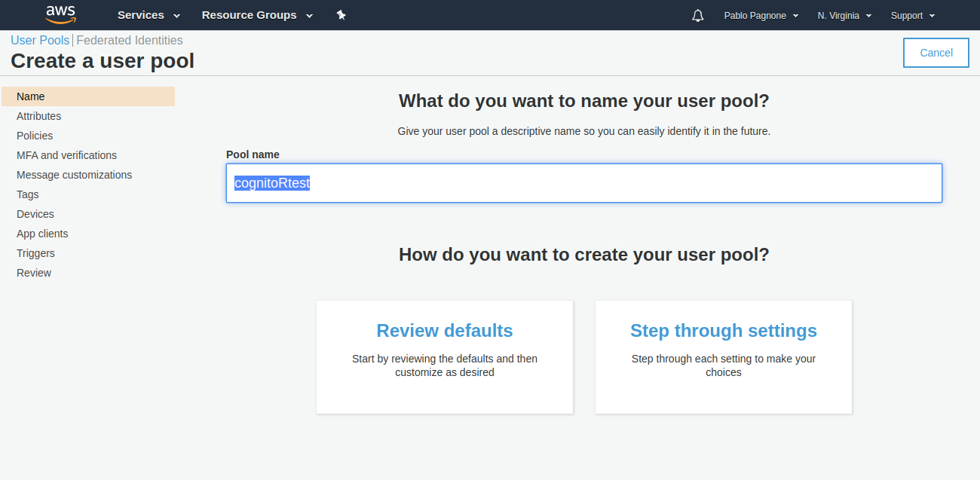Open the Policies step in sidebar
This screenshot has height=480, width=980.
35,136
